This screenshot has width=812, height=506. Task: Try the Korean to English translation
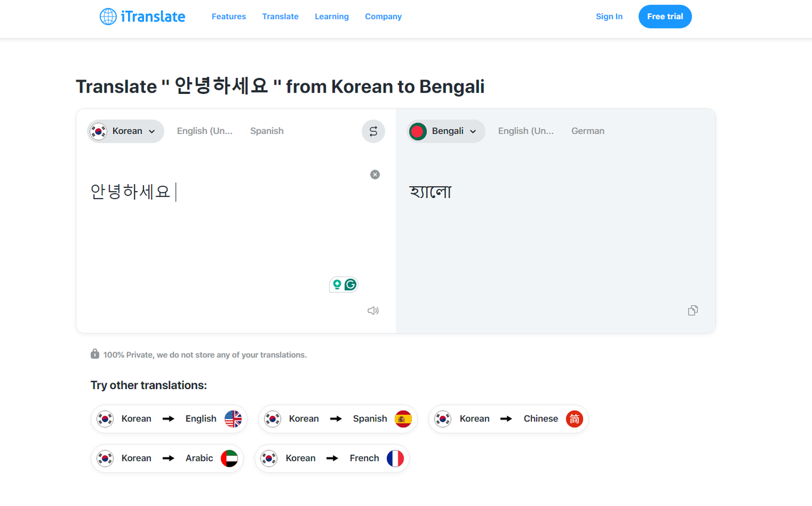pyautogui.click(x=169, y=419)
